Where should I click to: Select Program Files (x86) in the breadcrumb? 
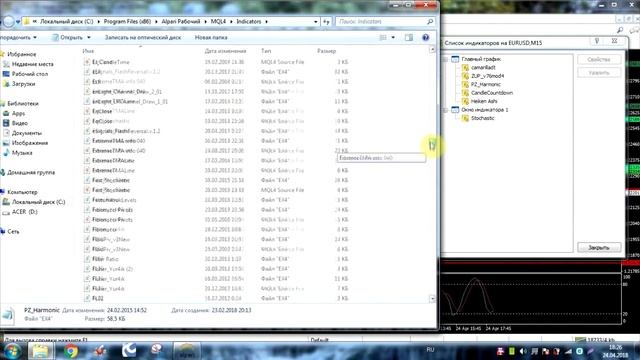click(x=127, y=22)
